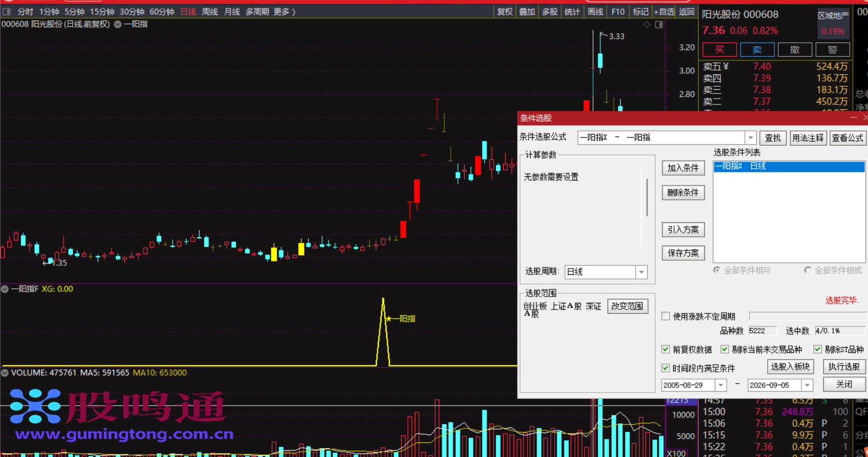Open the 复权 adjustment menu

(505, 11)
